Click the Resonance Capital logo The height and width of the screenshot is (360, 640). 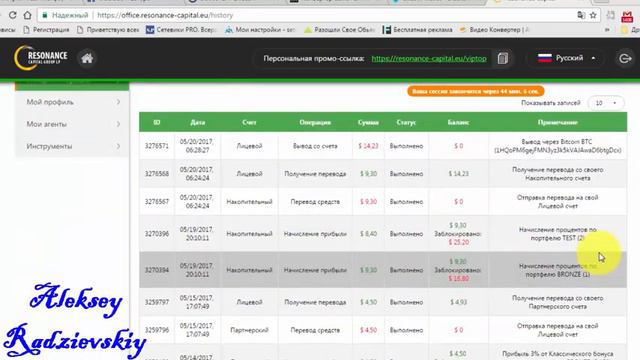[41, 58]
